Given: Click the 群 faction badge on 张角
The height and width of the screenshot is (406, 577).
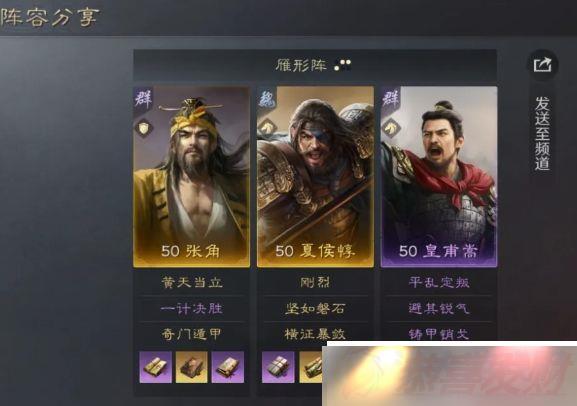Looking at the screenshot, I should (143, 99).
